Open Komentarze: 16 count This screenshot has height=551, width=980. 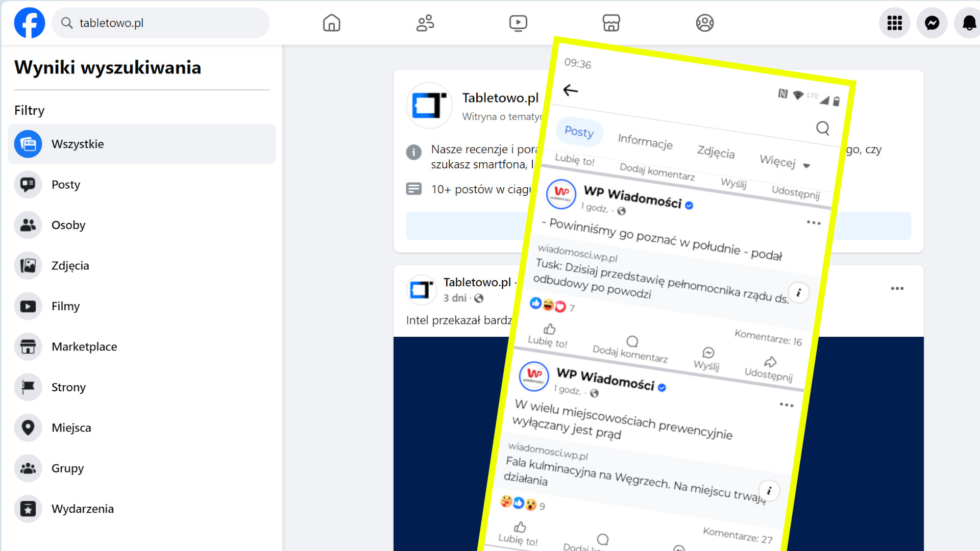click(x=768, y=338)
